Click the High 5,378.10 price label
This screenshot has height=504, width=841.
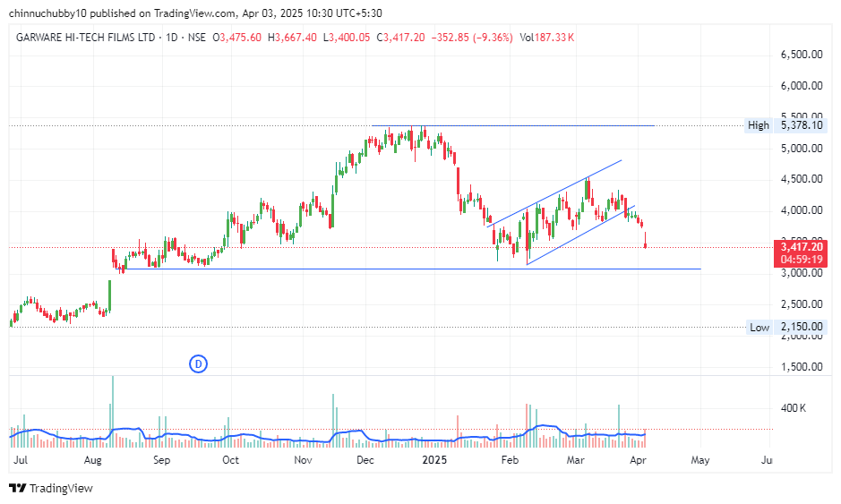[785, 125]
